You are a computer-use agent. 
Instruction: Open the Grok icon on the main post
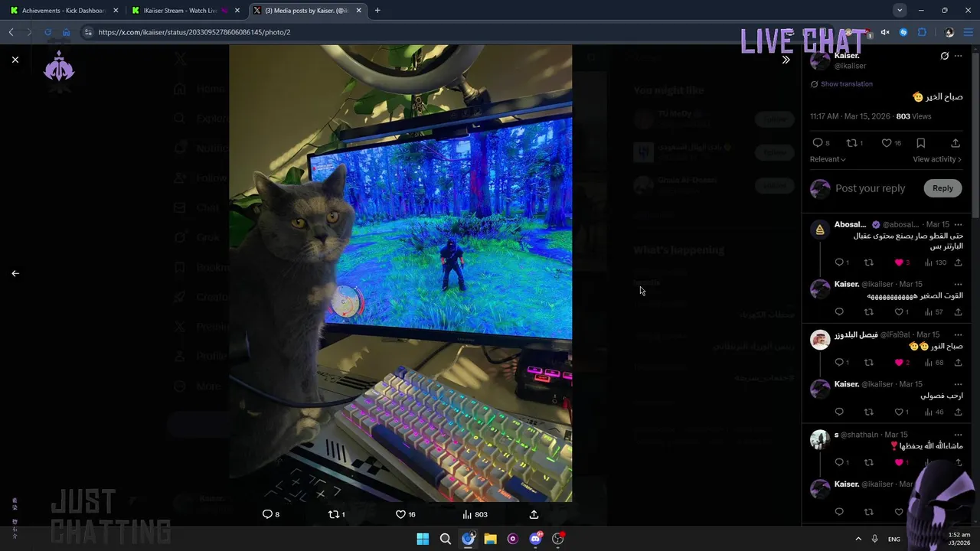click(945, 56)
